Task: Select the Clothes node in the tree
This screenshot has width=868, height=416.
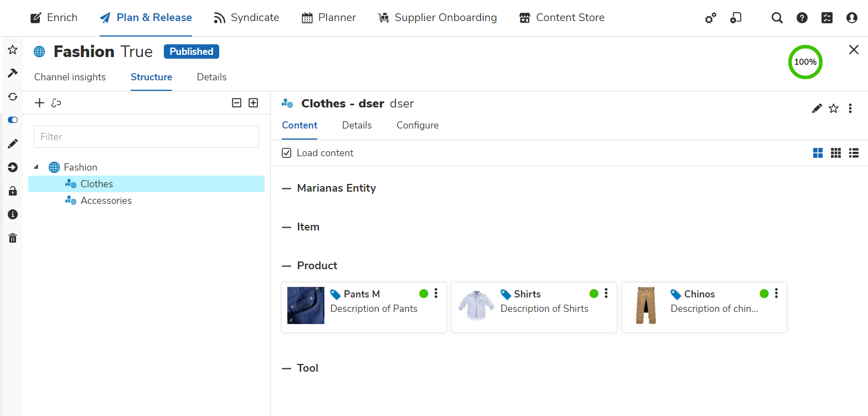Action: coord(146,184)
